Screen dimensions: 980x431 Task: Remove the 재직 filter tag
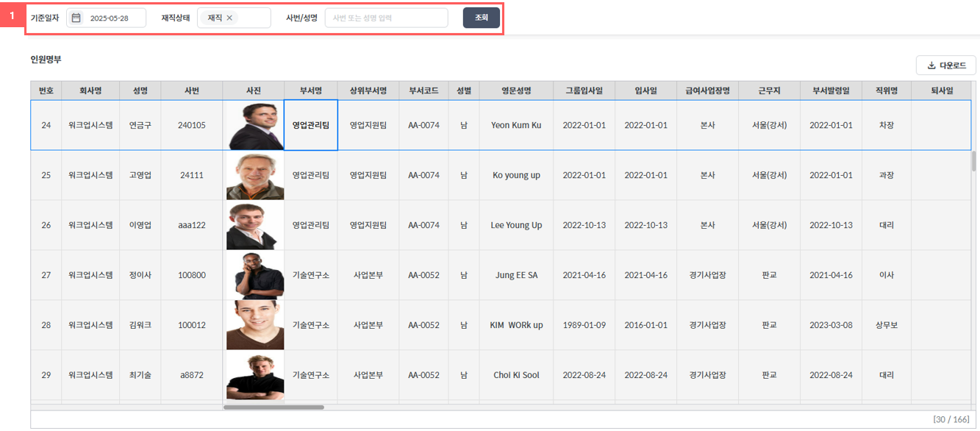tap(229, 18)
